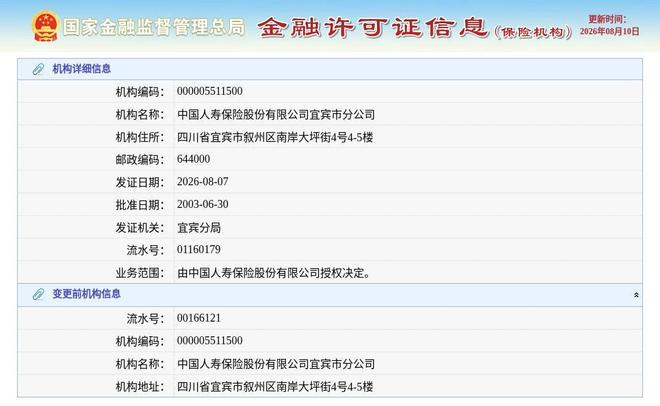
Task: Click paperclip icon beside 机构详细信息
Action: pos(38,69)
